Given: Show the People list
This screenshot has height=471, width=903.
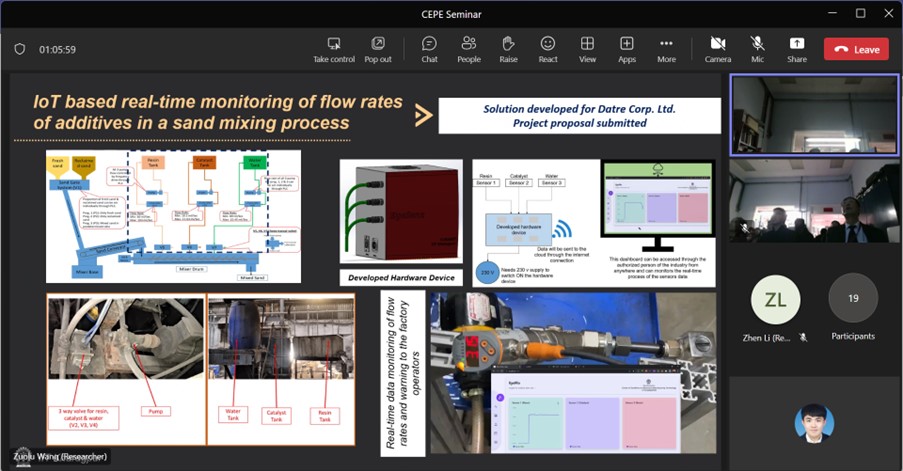Looking at the screenshot, I should [468, 44].
